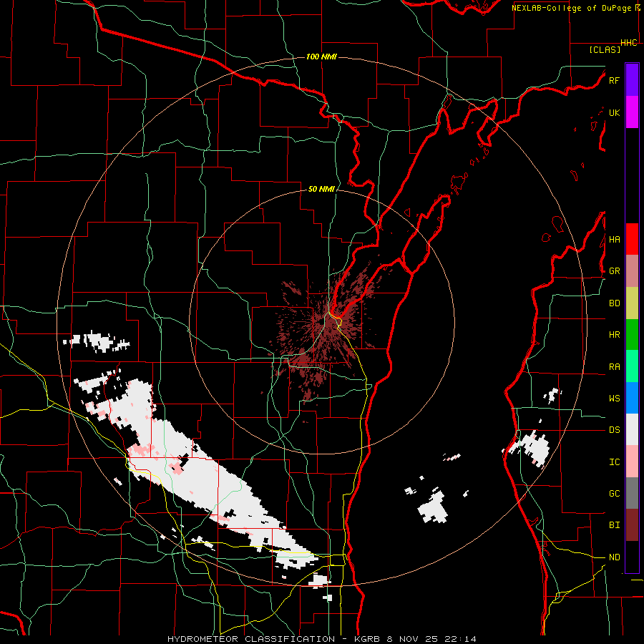
Task: Click the magenta UK color swatch
Action: [632, 112]
